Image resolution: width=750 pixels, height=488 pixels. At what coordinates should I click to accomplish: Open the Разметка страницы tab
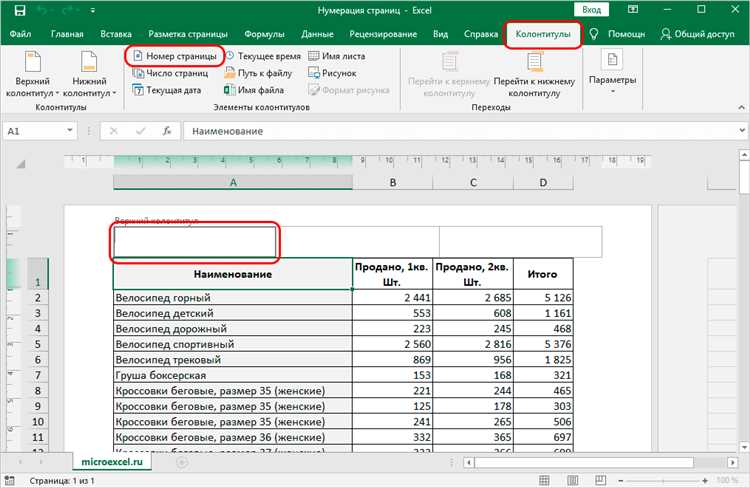tap(188, 34)
